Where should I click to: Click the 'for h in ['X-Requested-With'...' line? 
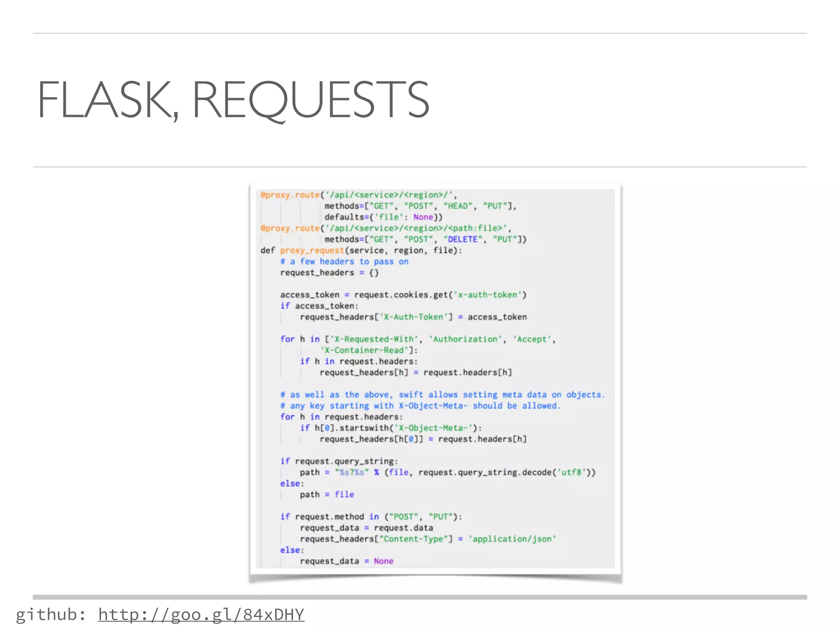pyautogui.click(x=418, y=339)
